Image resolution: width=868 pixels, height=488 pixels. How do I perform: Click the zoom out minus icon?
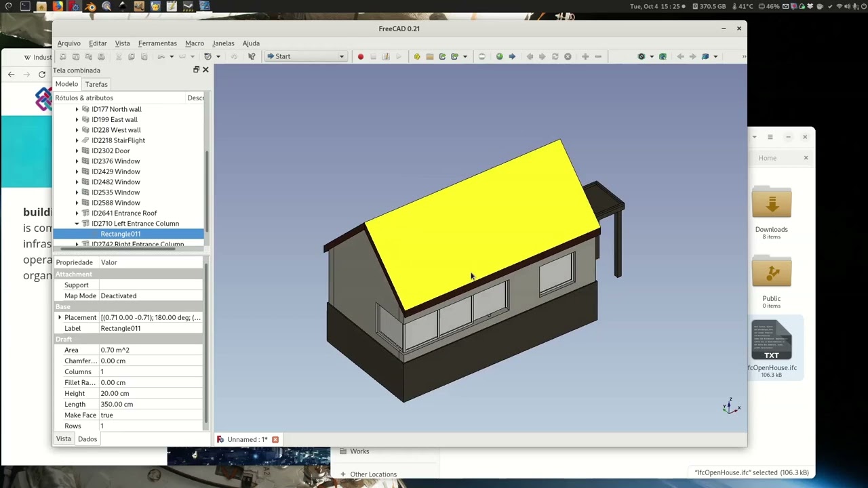(598, 56)
